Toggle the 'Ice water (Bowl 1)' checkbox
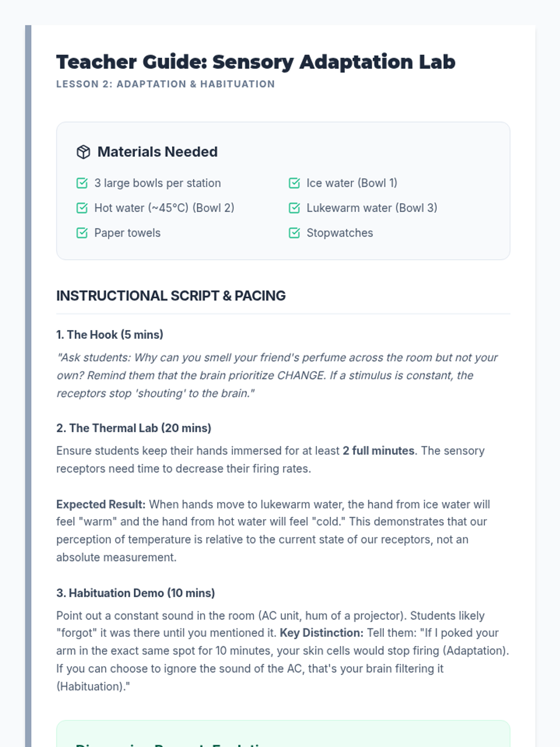Image resolution: width=560 pixels, height=747 pixels. [294, 183]
